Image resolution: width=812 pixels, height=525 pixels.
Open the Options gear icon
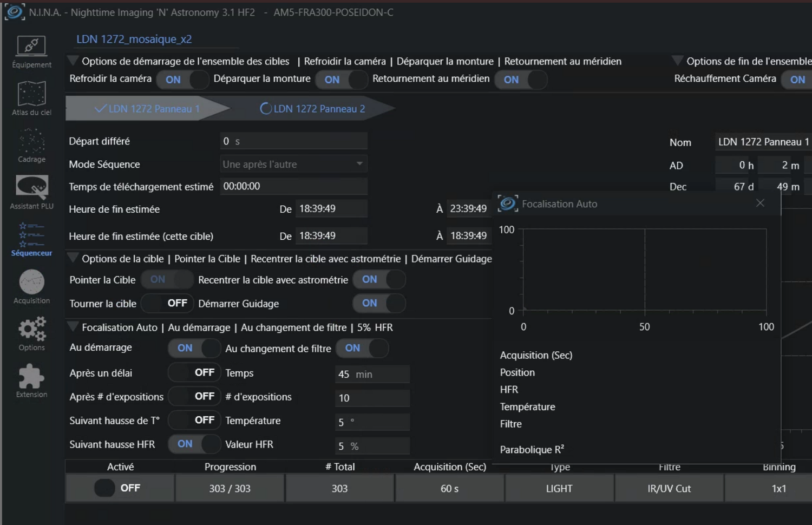click(x=31, y=329)
